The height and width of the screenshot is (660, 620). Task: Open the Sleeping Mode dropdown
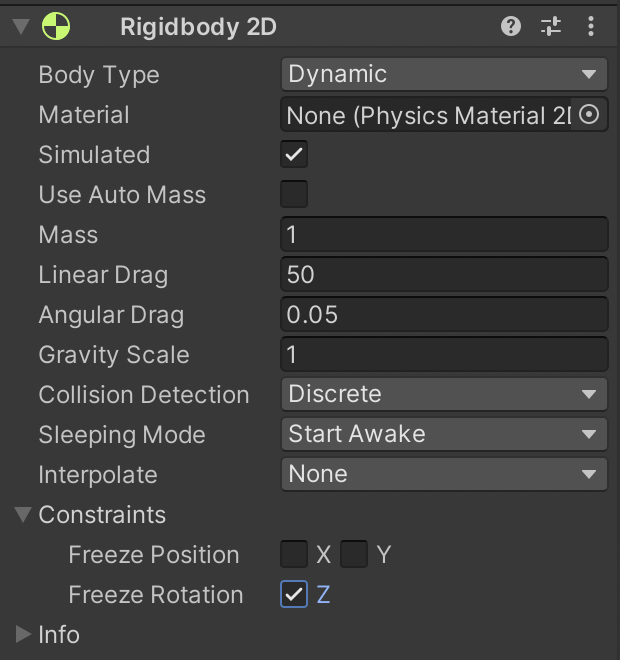tap(444, 434)
